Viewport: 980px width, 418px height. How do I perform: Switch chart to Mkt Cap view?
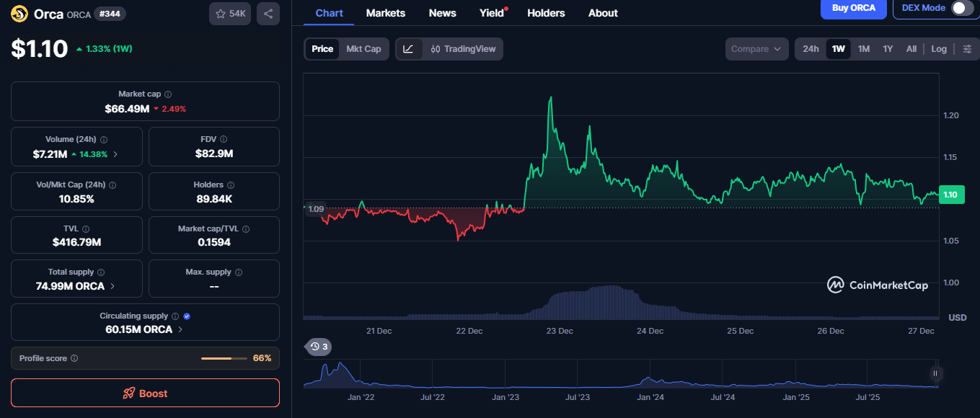pyautogui.click(x=363, y=48)
